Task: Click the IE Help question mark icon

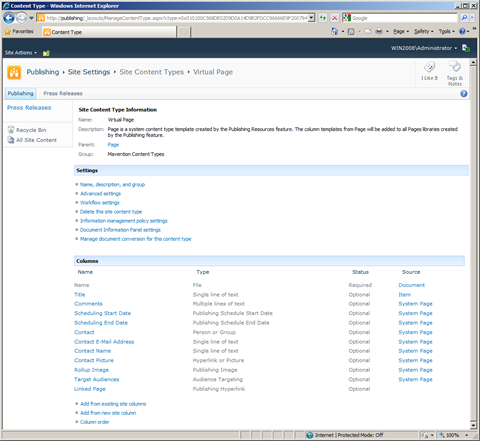Action: (x=462, y=31)
